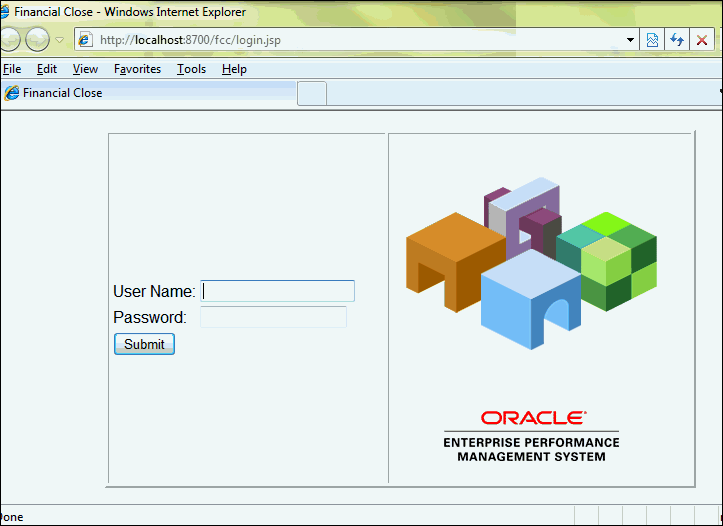Open the Tools menu

click(x=191, y=69)
